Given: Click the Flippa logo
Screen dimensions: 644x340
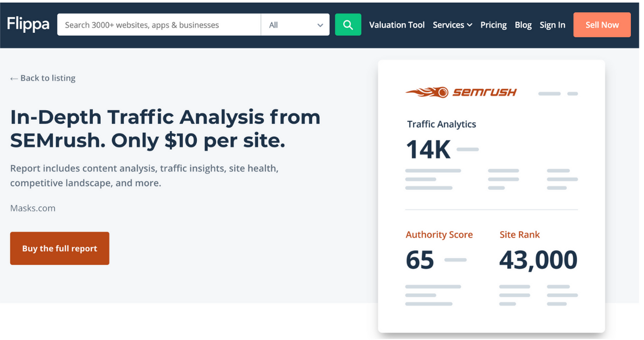Looking at the screenshot, I should (x=28, y=24).
